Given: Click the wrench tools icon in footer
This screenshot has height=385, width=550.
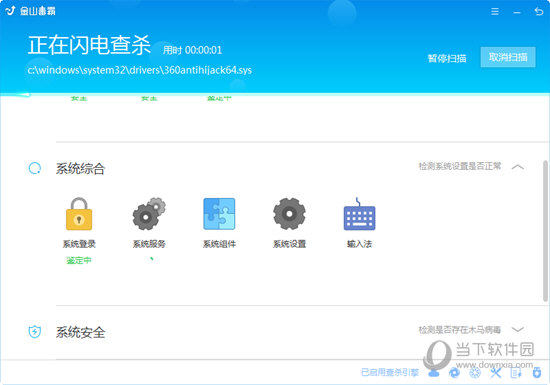Looking at the screenshot, I should tap(496, 372).
